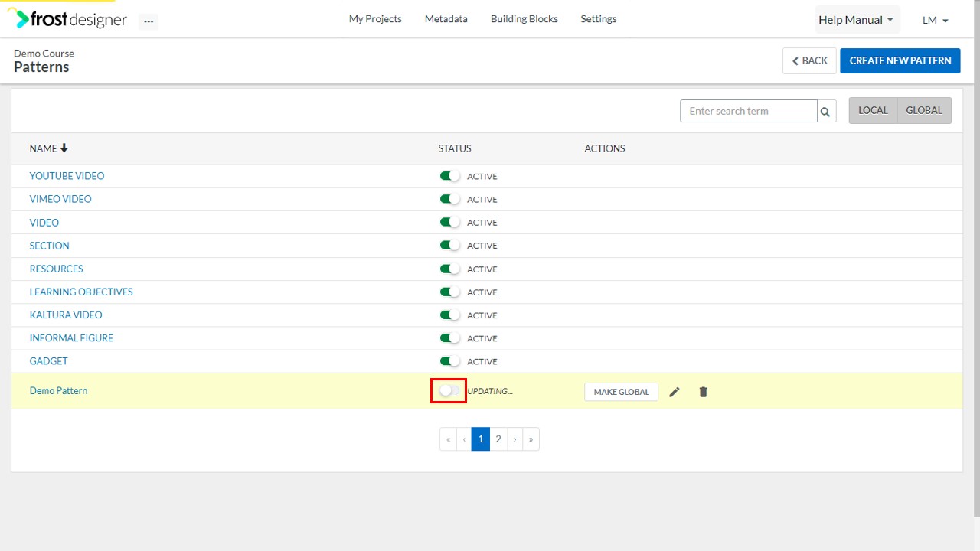Switch INFORMAL FIGURE status toggle
The width and height of the screenshot is (980, 551).
pos(449,337)
